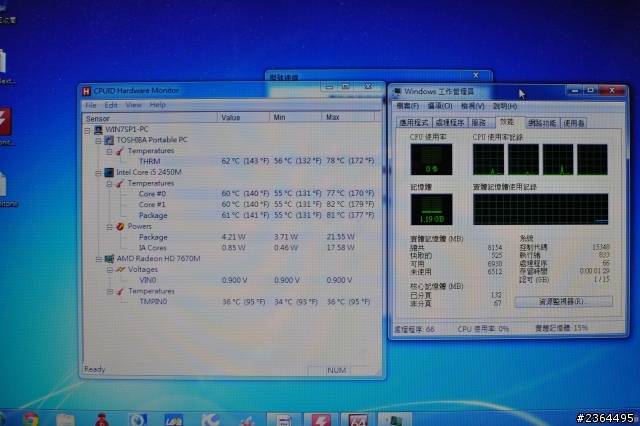The height and width of the screenshot is (426, 640).
Task: Click the voltage icon beside Voltages
Action: click(x=120, y=269)
